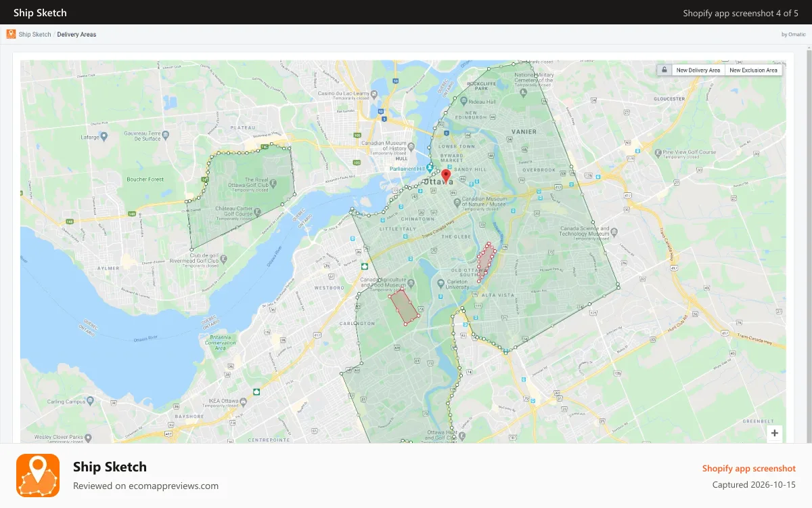
Task: Click the GLOUCESTER label on the map
Action: (669, 98)
